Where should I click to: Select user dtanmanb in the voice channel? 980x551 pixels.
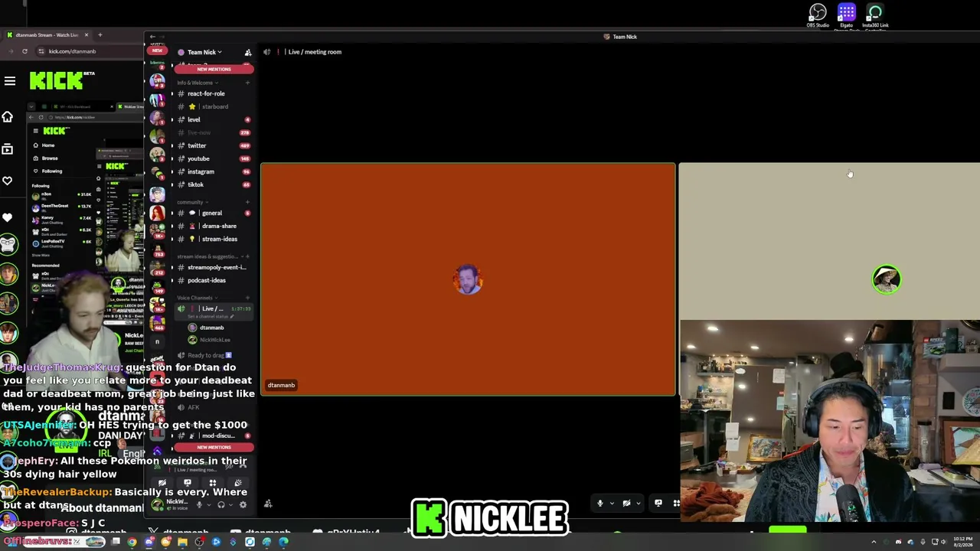click(x=211, y=328)
